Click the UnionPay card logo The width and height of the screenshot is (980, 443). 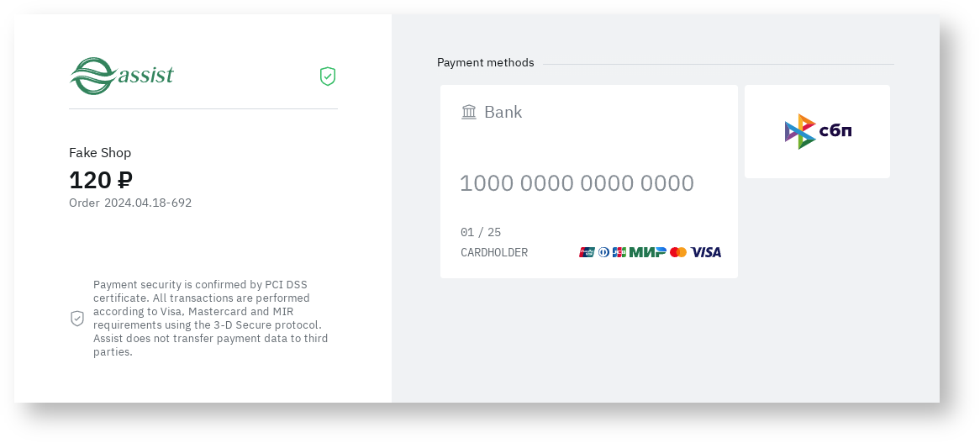tap(587, 252)
